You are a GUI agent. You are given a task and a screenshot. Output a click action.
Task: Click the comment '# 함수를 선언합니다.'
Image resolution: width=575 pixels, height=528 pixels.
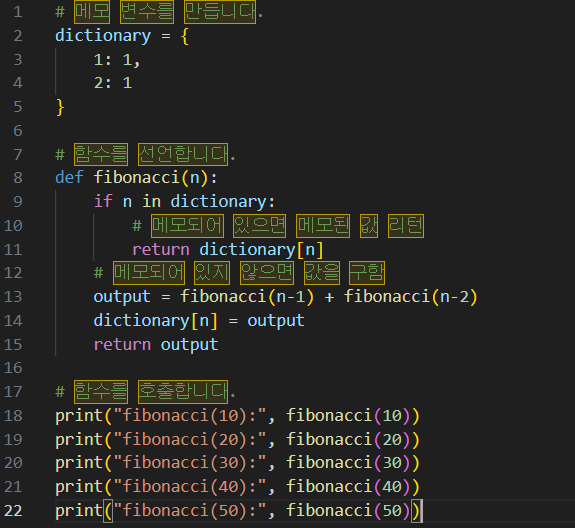point(145,154)
